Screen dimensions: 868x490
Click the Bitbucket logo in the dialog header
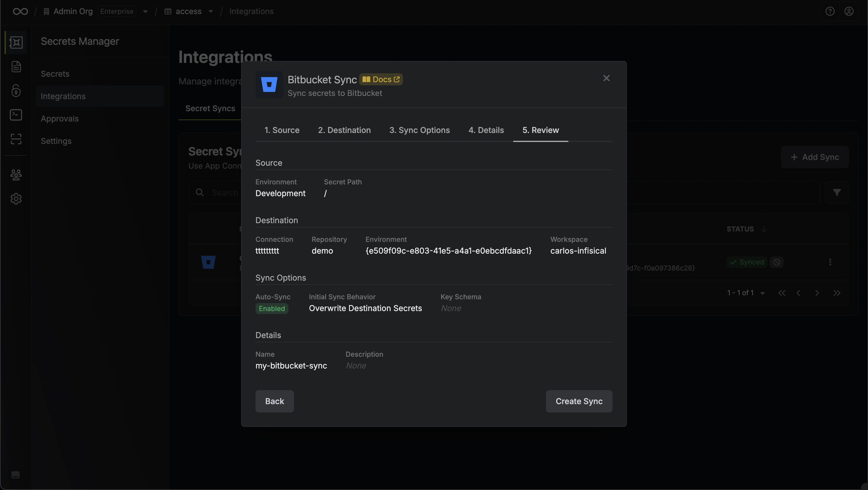[x=269, y=85]
